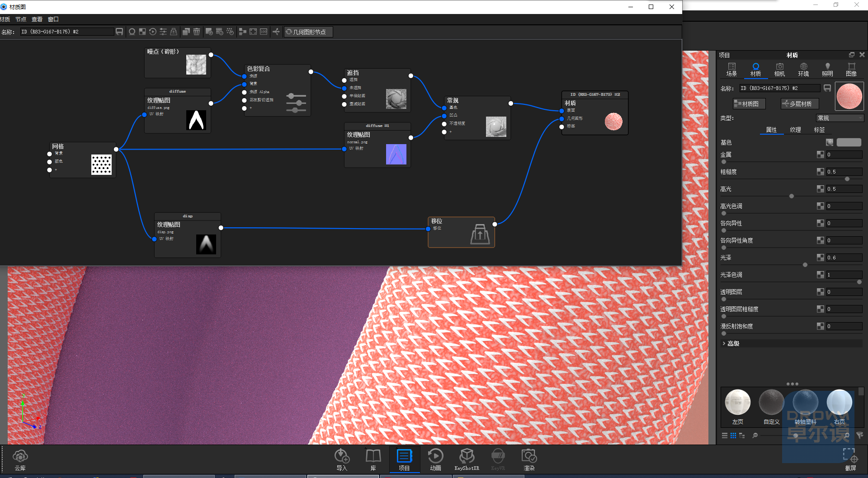
Task: Click the 100% zoom icon in graph toolbar
Action: pos(264,32)
